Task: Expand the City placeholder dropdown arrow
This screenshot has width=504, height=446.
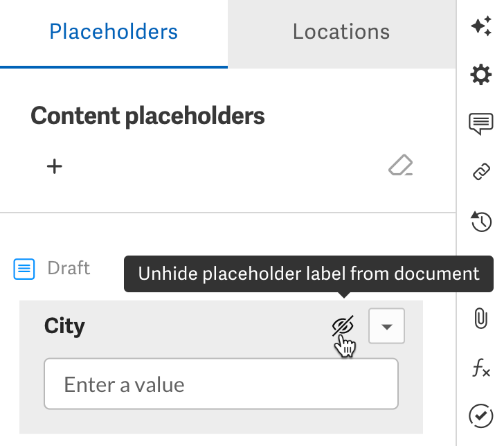Action: 386,326
